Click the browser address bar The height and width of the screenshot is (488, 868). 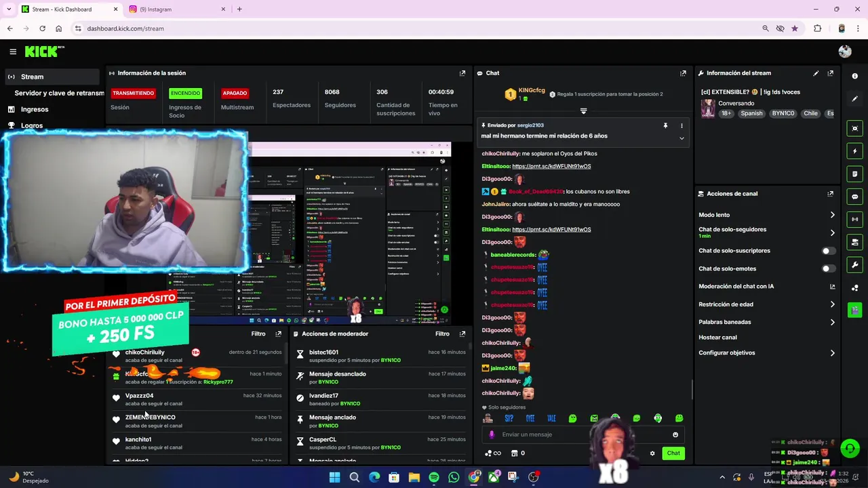pos(407,28)
